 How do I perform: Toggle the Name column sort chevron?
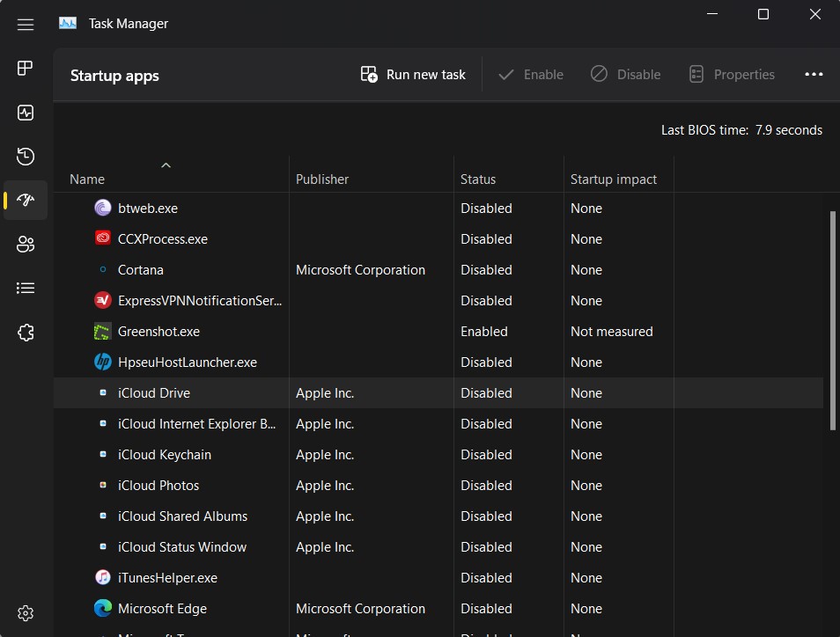pyautogui.click(x=166, y=165)
